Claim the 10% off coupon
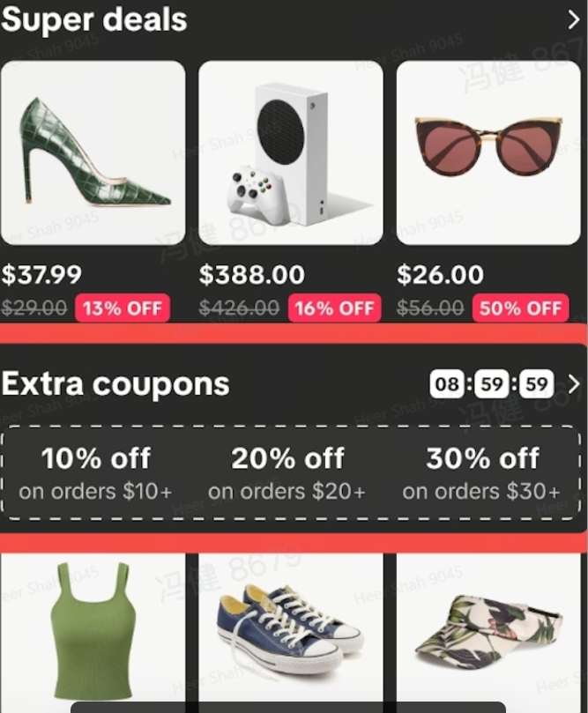The image size is (588, 713). [95, 473]
